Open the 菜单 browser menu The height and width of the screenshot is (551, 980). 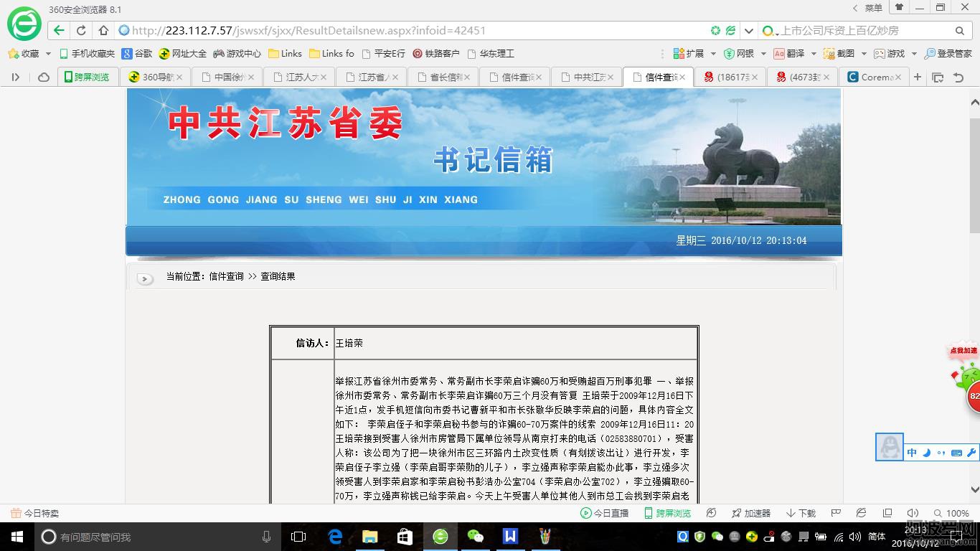tap(873, 8)
